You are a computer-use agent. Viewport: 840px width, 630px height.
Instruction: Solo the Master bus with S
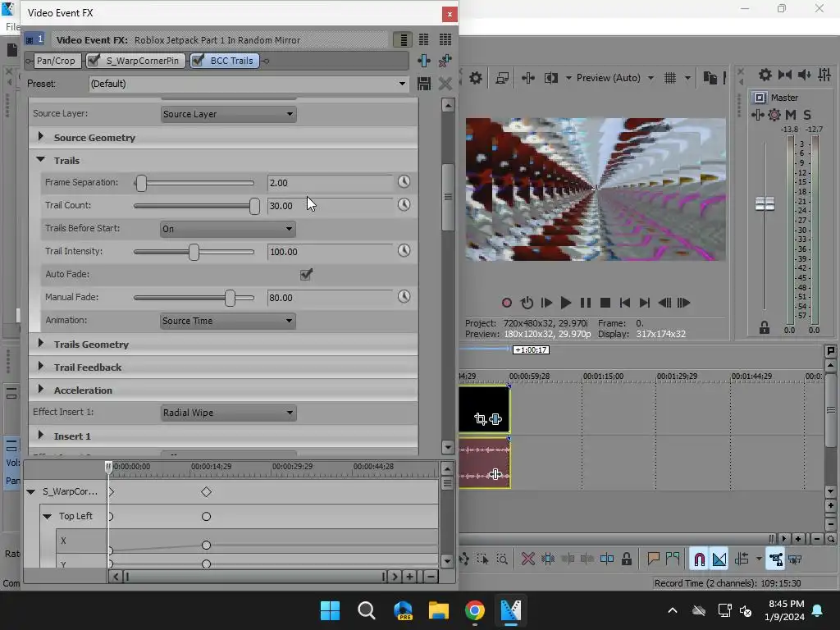click(807, 115)
